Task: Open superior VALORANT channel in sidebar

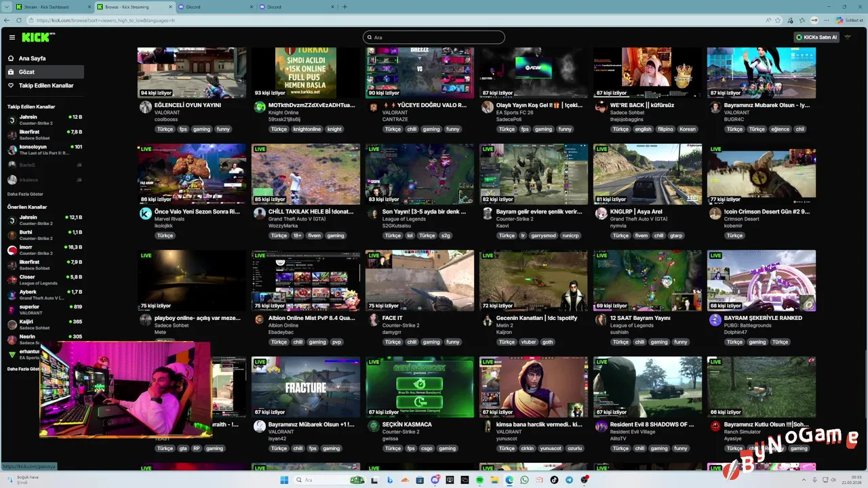Action: [x=45, y=309]
